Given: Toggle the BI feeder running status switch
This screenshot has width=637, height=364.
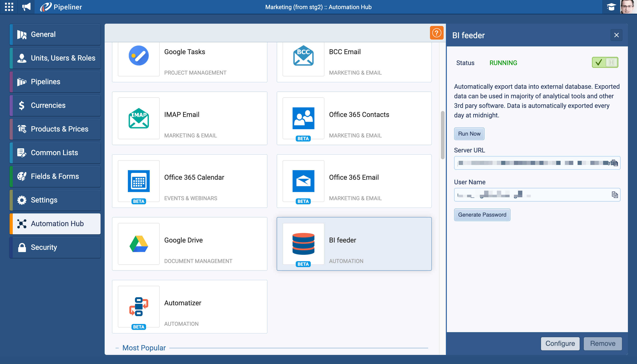Looking at the screenshot, I should [605, 63].
